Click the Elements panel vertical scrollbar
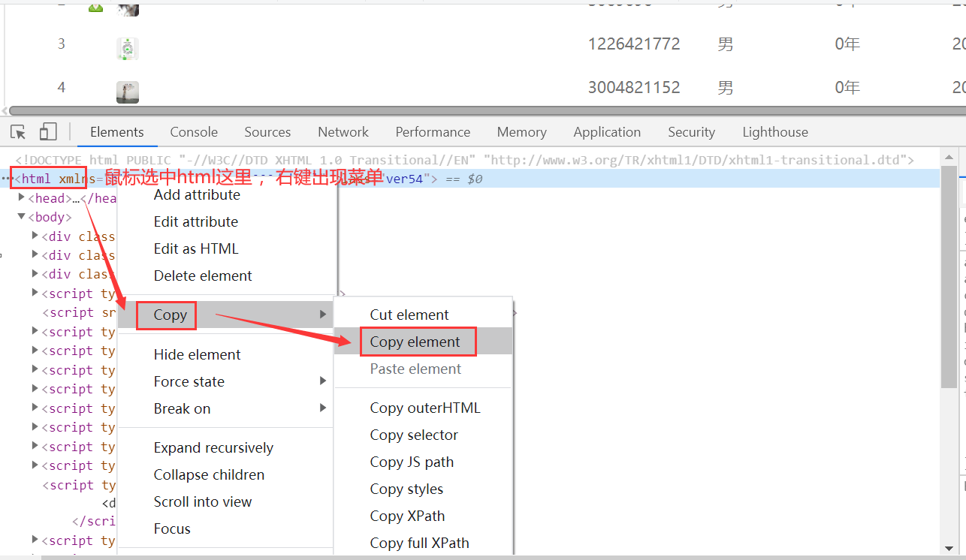966x560 pixels. click(949, 278)
